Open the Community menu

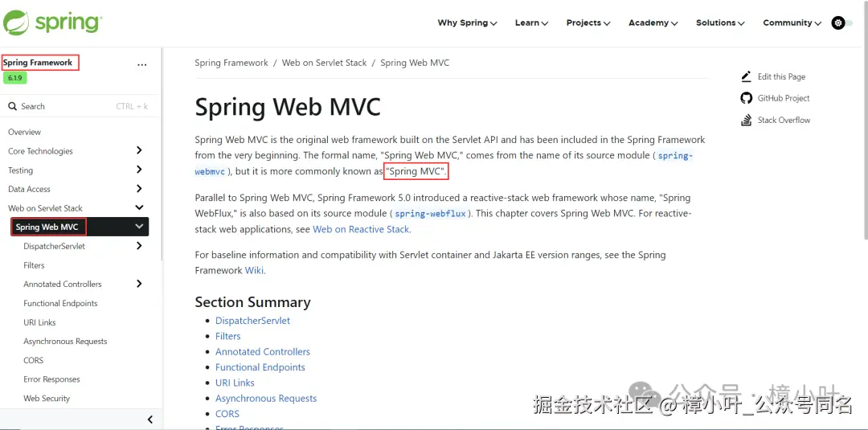click(x=792, y=23)
